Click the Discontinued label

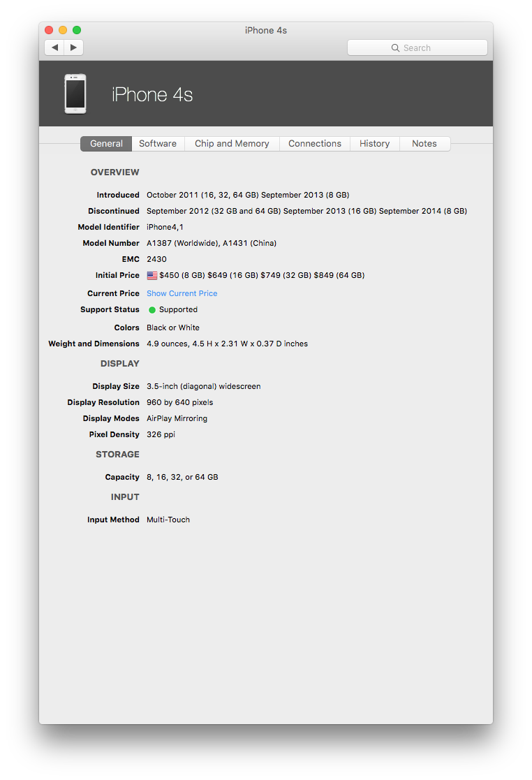click(114, 211)
